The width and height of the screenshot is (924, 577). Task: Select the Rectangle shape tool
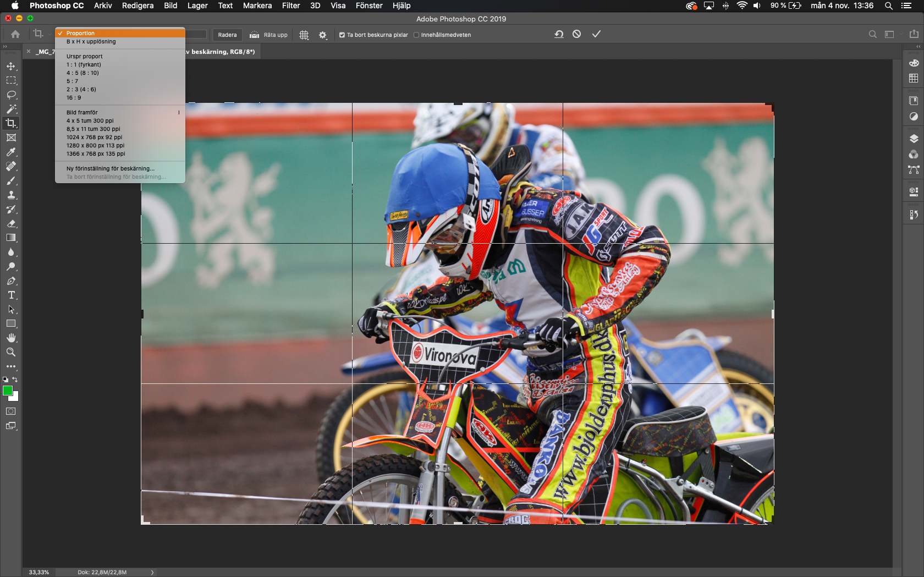[x=11, y=323]
